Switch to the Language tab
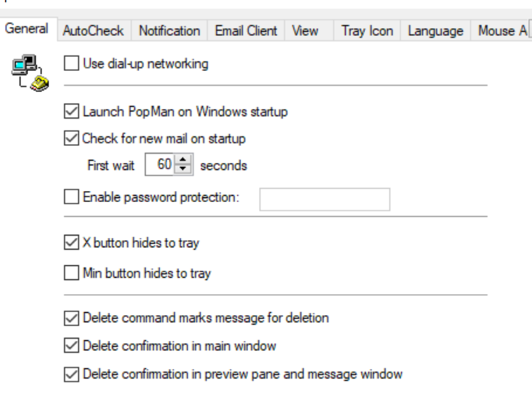532x415 pixels. [x=435, y=31]
